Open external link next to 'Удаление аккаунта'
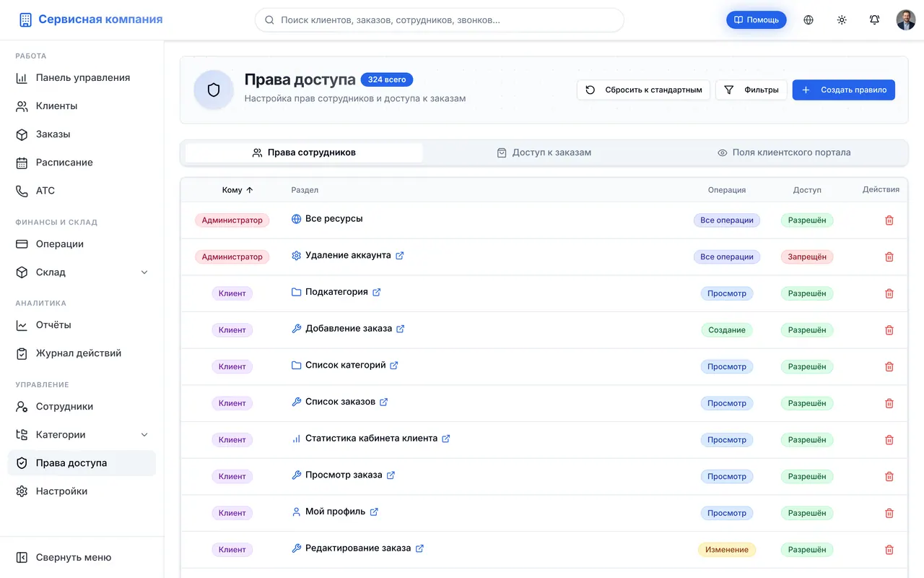924x578 pixels. pyautogui.click(x=400, y=256)
